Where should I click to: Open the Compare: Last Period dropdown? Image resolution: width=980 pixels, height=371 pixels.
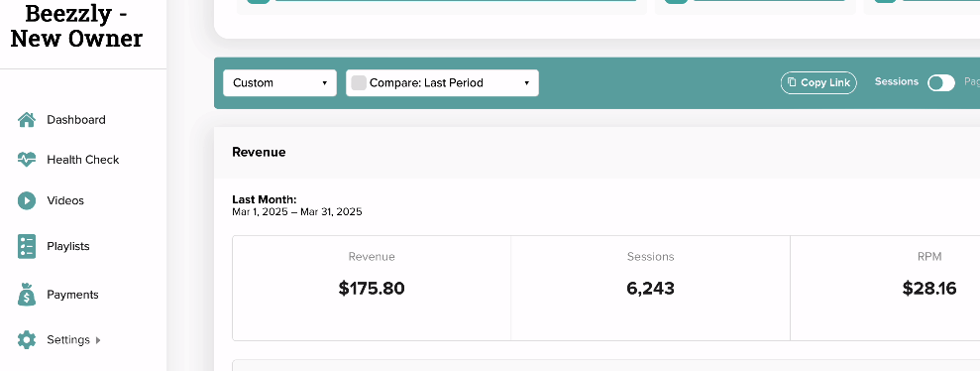tap(443, 82)
